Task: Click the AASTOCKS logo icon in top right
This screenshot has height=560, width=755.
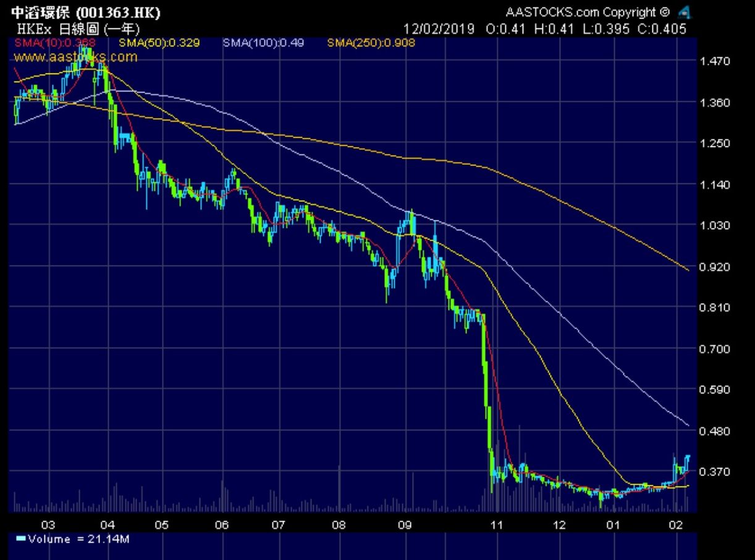Action: (x=684, y=12)
